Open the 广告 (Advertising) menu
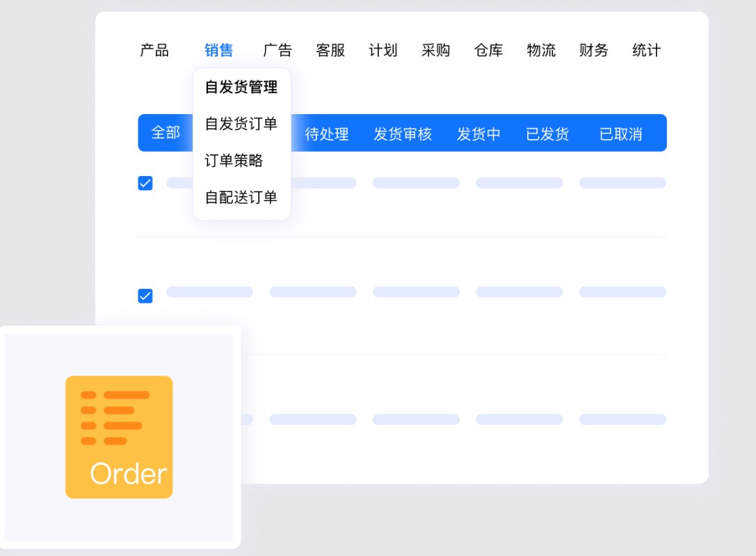Viewport: 756px width, 556px height. pos(278,49)
